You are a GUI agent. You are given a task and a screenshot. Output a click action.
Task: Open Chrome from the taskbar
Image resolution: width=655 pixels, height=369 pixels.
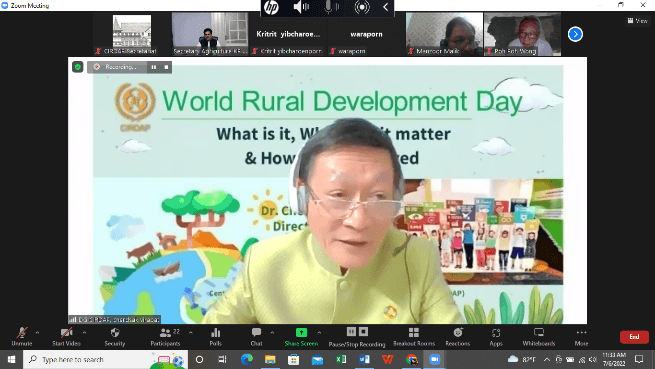point(411,359)
